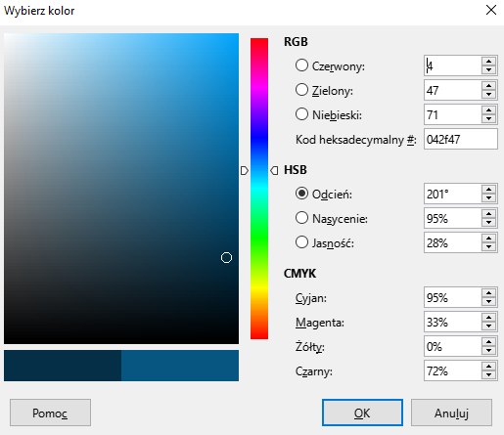Open help with Pomoc button
The height and width of the screenshot is (435, 504).
[50, 413]
